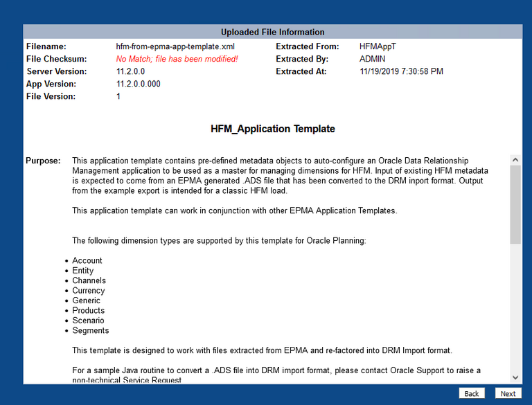Click the Extracted From value HFMAppT
This screenshot has height=405, width=532.
378,46
